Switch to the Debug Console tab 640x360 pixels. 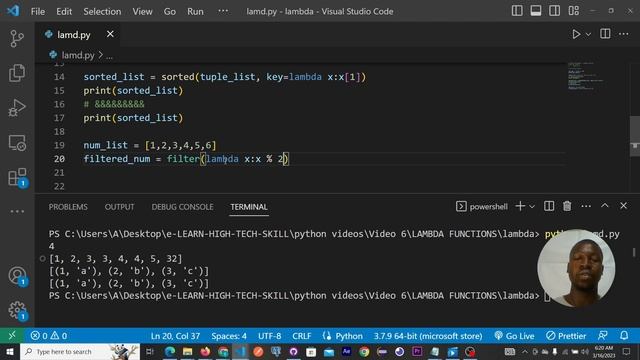point(182,207)
